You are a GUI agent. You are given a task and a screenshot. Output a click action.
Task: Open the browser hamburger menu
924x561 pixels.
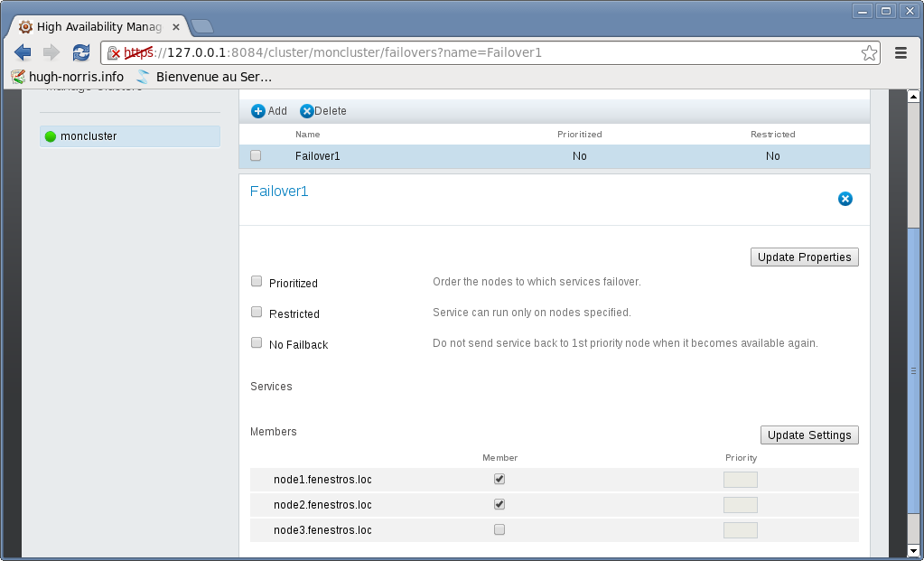[901, 52]
